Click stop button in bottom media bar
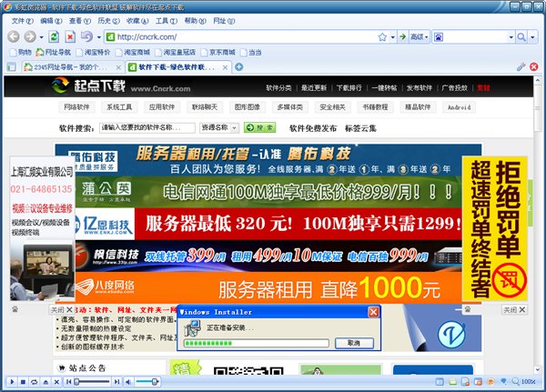Viewport: 546px width, 392px height. (x=24, y=382)
